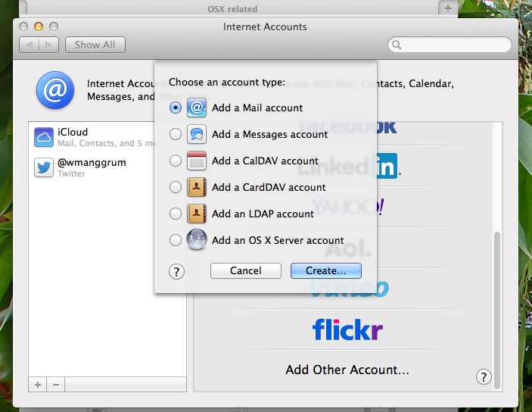Choose the Add a CalDAV account option

click(x=176, y=161)
